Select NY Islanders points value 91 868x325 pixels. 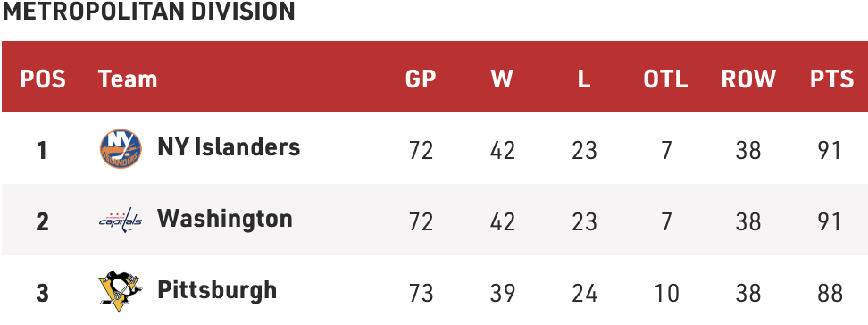click(x=830, y=150)
